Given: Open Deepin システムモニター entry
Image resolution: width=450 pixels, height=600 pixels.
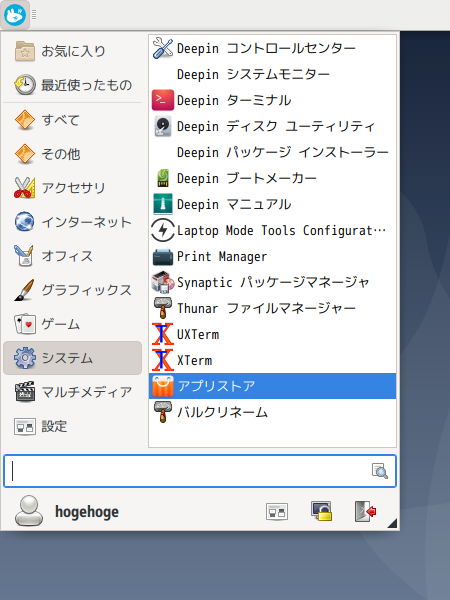Looking at the screenshot, I should tap(272, 74).
